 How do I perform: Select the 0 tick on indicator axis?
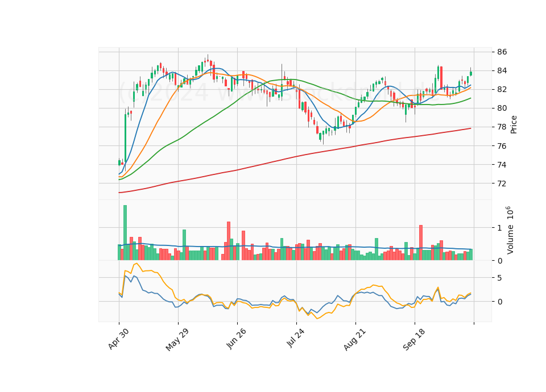point(500,302)
